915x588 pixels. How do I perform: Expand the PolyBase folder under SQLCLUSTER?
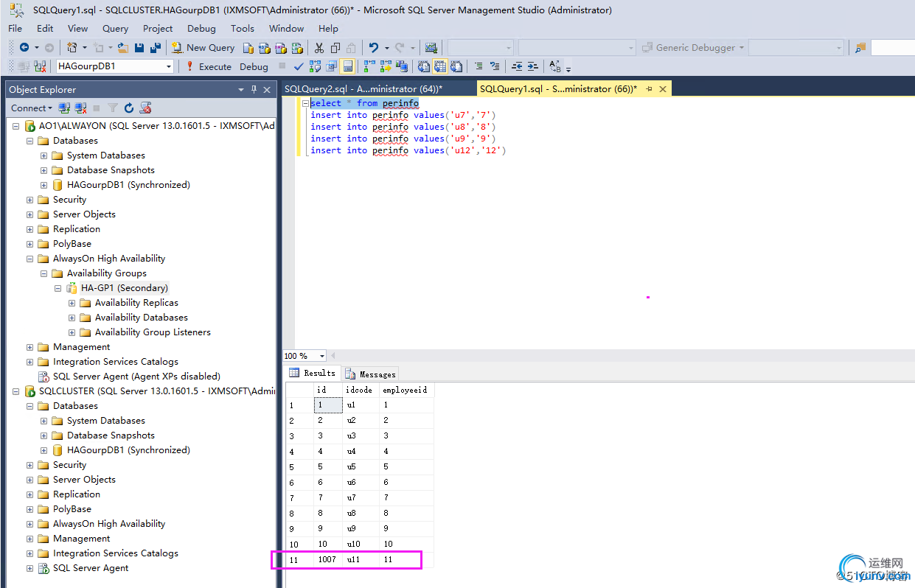pos(30,509)
